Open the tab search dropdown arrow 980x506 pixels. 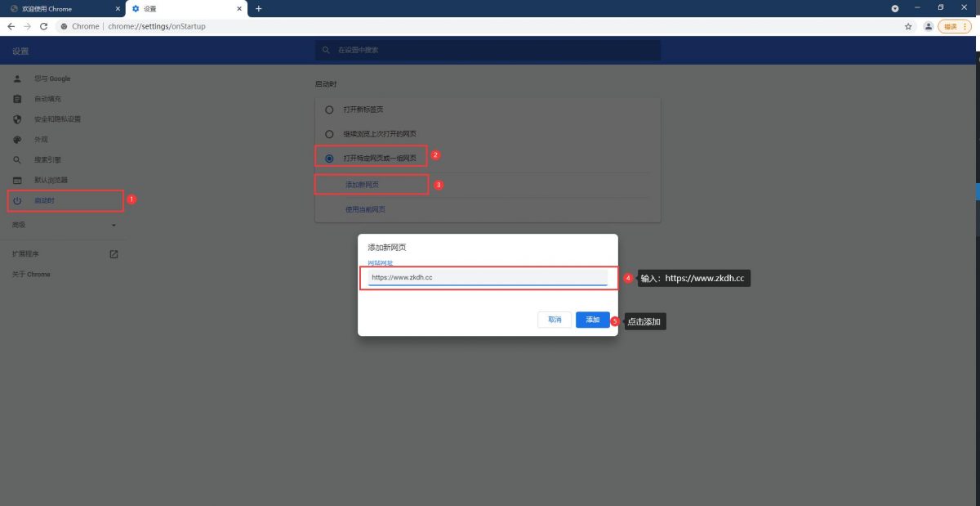click(x=895, y=8)
